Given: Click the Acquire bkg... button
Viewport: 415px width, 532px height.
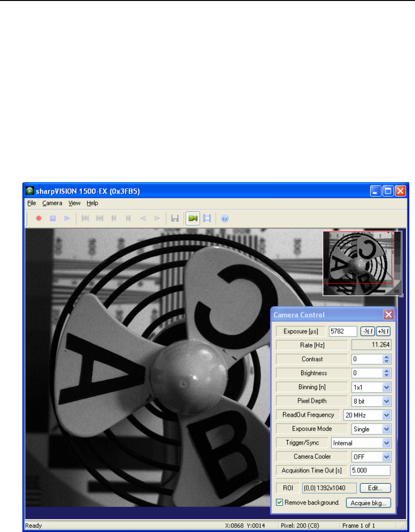Looking at the screenshot, I should (368, 502).
